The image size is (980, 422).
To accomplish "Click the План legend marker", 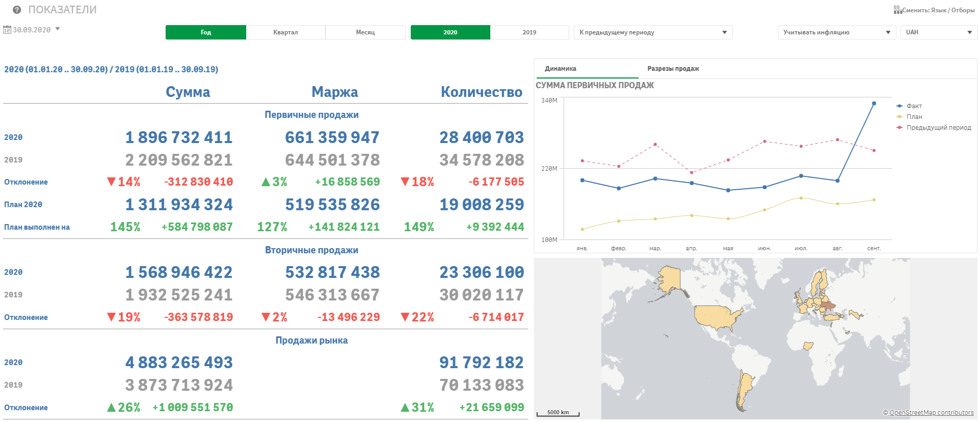I will (x=899, y=117).
